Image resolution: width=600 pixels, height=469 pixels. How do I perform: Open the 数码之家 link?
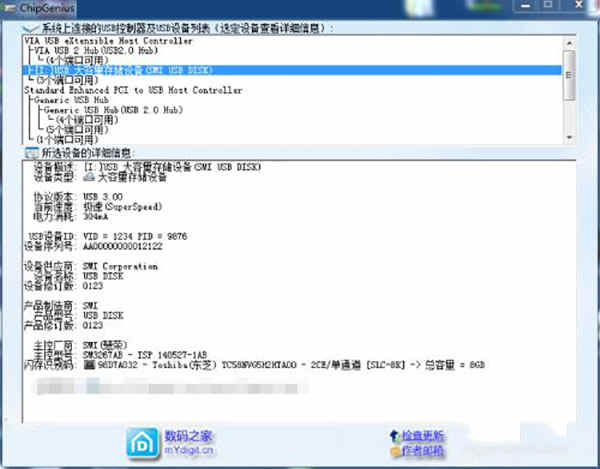188,436
